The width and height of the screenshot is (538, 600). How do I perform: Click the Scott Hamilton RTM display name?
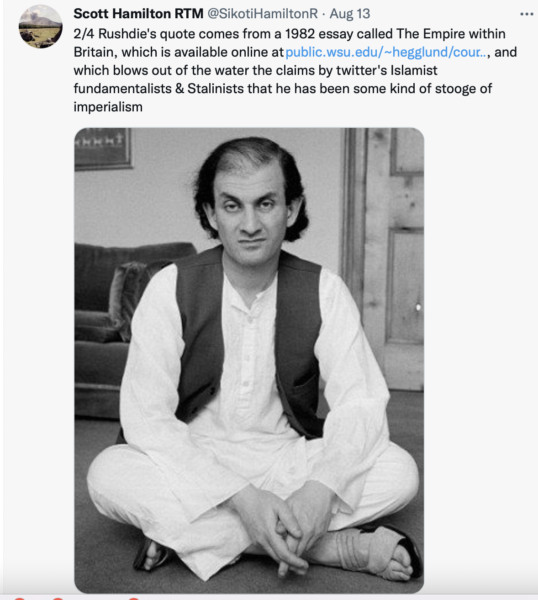138,14
